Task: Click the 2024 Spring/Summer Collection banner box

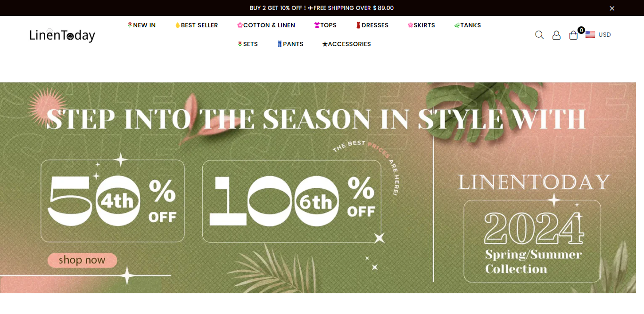Action: click(x=532, y=241)
